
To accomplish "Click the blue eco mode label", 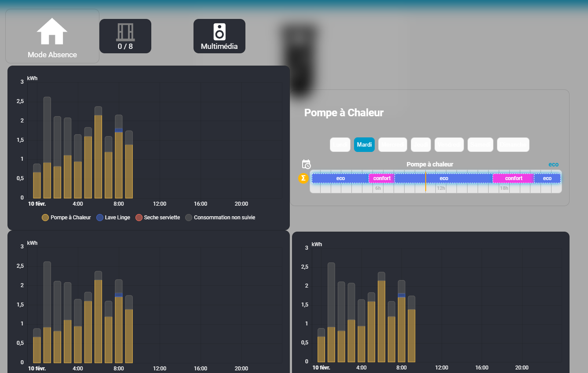I will (x=553, y=165).
